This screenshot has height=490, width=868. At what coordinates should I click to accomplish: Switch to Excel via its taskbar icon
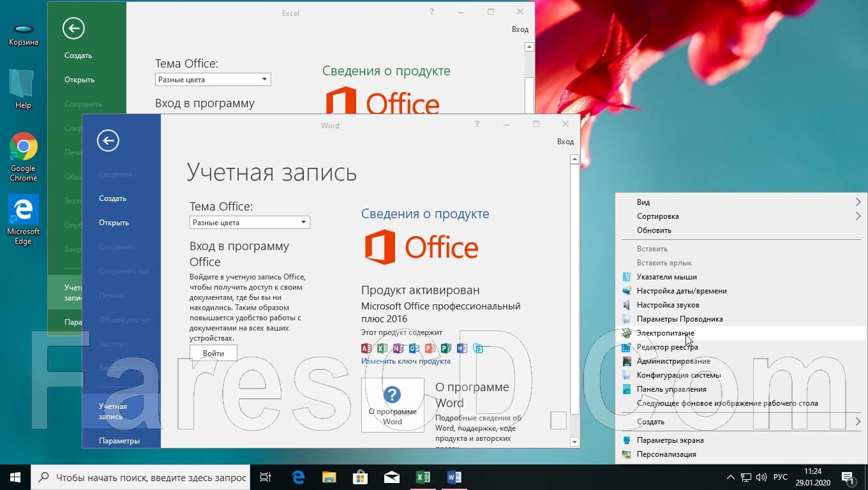point(423,477)
